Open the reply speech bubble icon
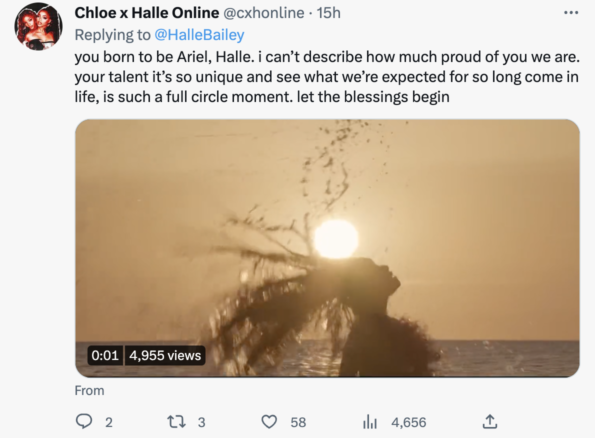Screen dimensions: 595x438 (84, 421)
